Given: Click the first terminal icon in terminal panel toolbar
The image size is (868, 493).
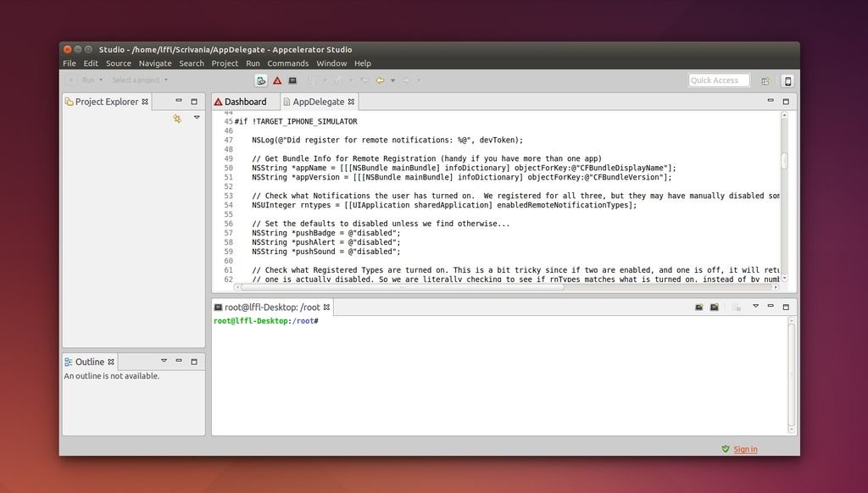Looking at the screenshot, I should [699, 307].
